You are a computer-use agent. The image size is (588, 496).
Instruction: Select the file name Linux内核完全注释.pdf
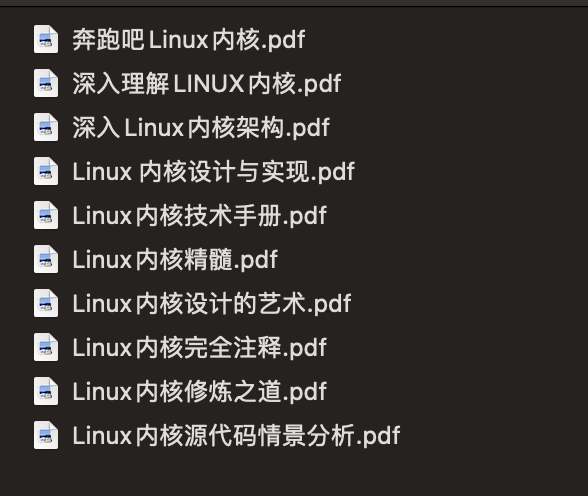pyautogui.click(x=200, y=348)
